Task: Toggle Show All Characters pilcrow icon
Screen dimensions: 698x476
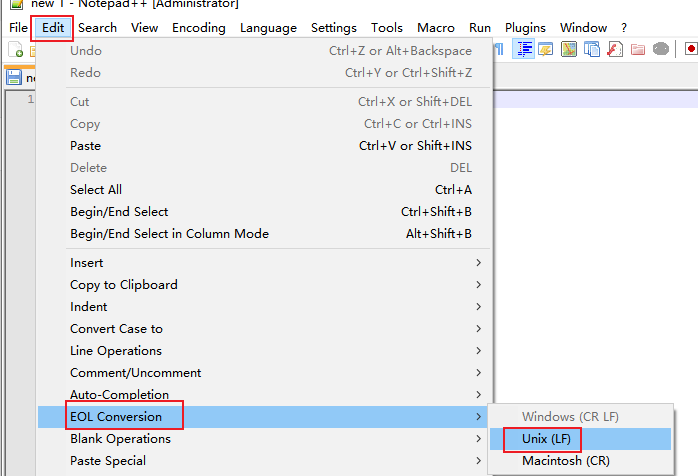Action: point(499,49)
